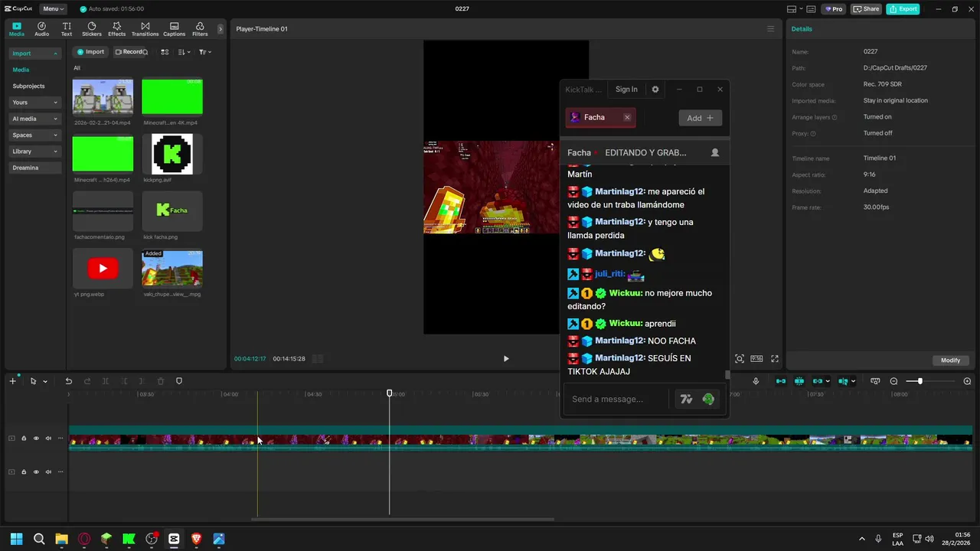Expand the AI media section

[35, 119]
